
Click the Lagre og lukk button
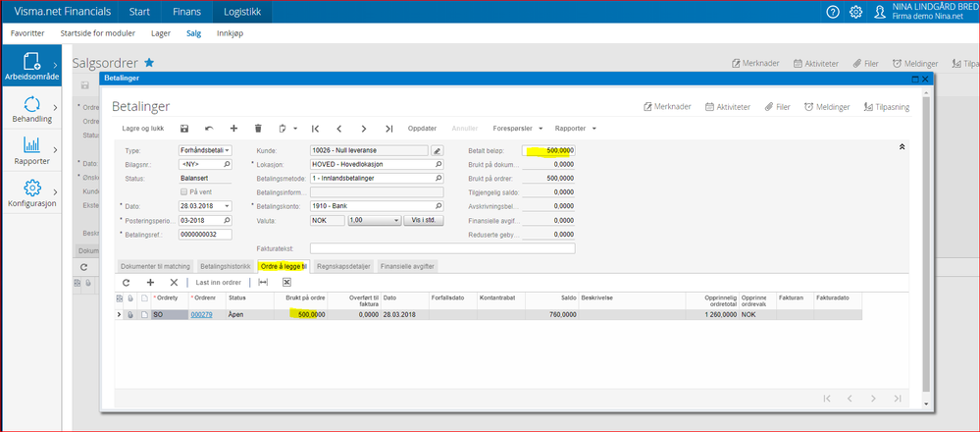click(143, 129)
